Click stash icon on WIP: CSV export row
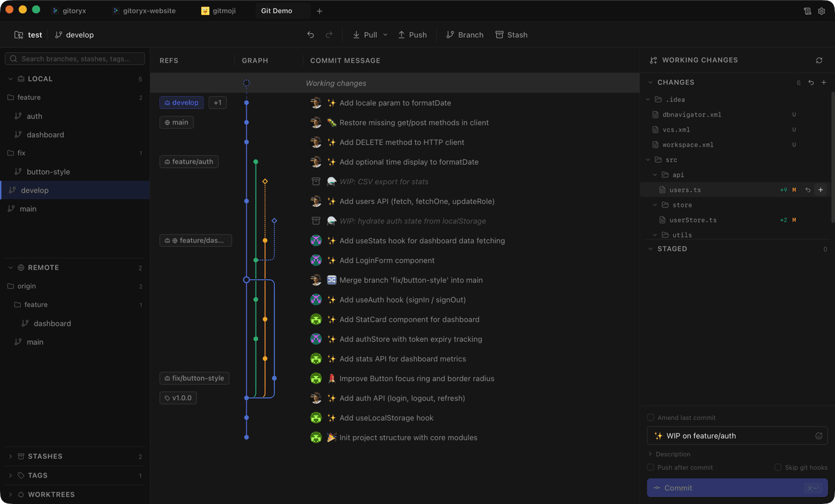This screenshot has height=504, width=835. pos(316,181)
